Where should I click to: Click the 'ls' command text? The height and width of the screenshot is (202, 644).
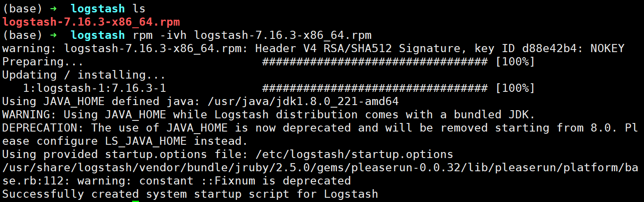tap(139, 9)
